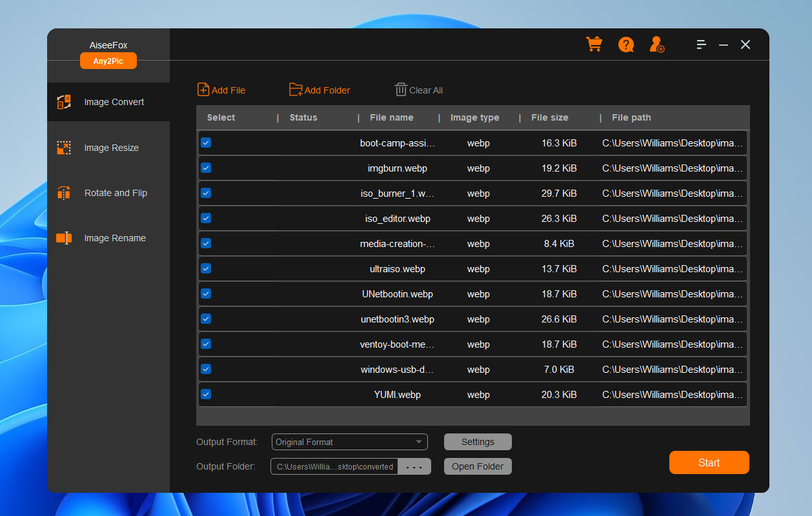Close the Any2Pic window
Viewport: 812px width, 516px height.
pyautogui.click(x=746, y=45)
